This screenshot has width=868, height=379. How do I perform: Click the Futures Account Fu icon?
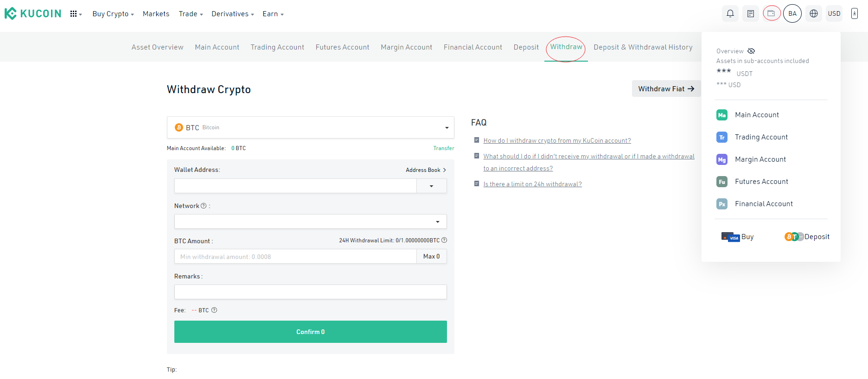(x=722, y=182)
